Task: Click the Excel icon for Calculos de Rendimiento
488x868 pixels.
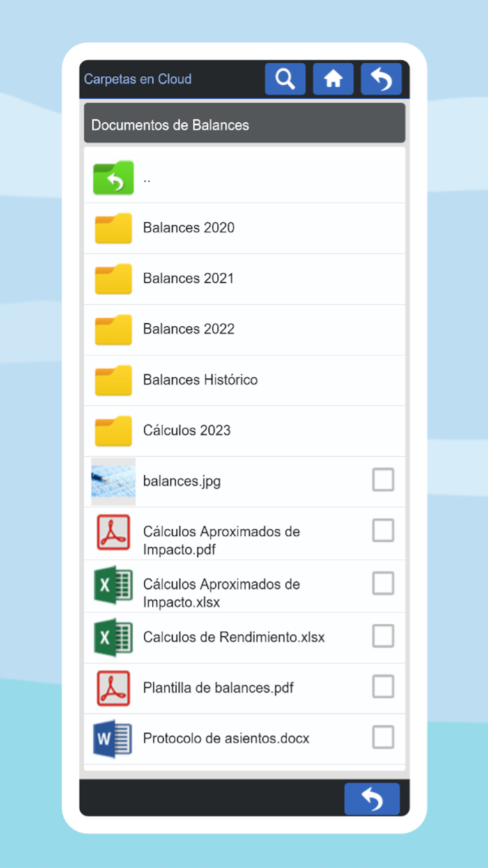Action: [112, 636]
